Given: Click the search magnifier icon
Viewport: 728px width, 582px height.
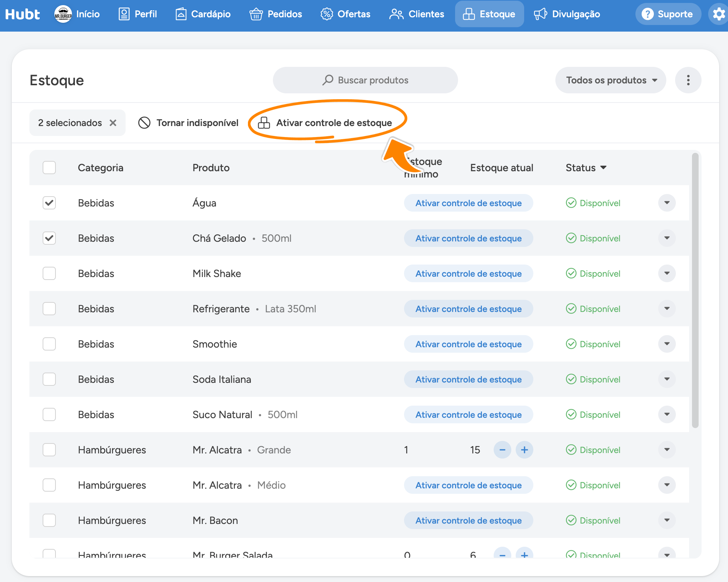Looking at the screenshot, I should (x=328, y=80).
